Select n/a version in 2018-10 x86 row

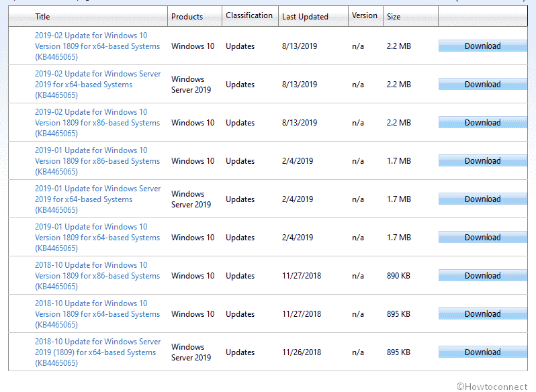[x=358, y=276]
